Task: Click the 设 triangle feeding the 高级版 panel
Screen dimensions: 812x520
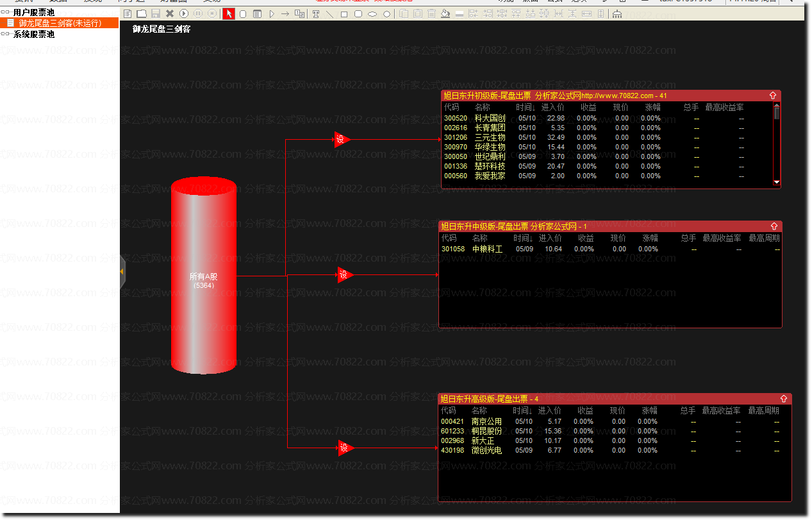Action: pos(345,448)
